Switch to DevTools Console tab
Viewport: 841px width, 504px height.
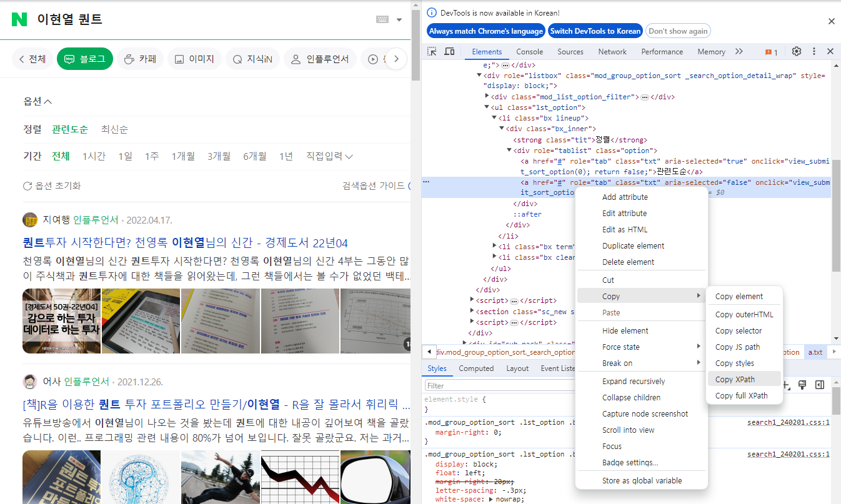[x=529, y=52]
